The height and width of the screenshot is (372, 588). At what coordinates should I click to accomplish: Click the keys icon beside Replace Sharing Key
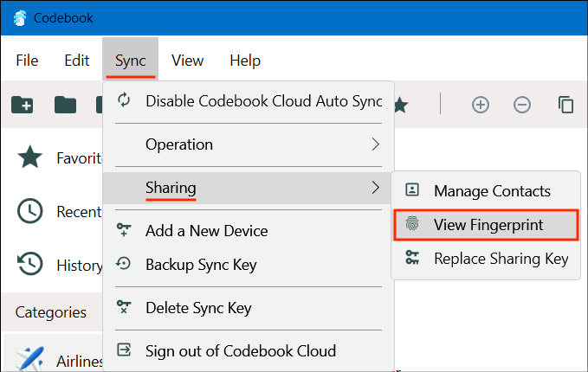(x=412, y=257)
